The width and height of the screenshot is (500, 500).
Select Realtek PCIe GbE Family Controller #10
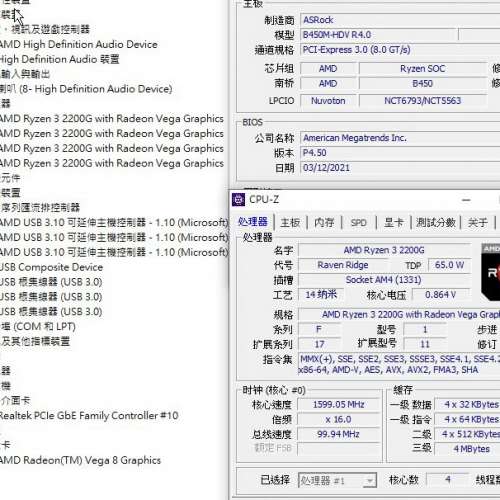point(89,416)
